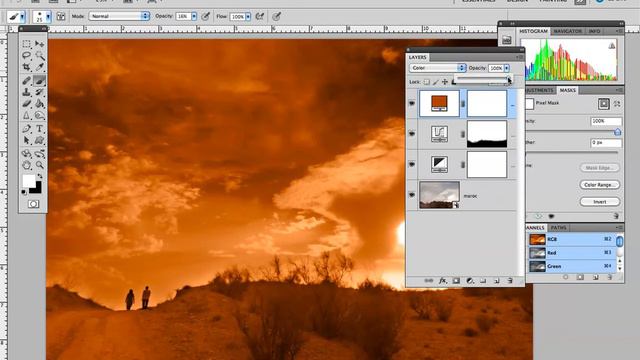Open the Layers panel options menu
This screenshot has height=360, width=640.
[x=520, y=57]
